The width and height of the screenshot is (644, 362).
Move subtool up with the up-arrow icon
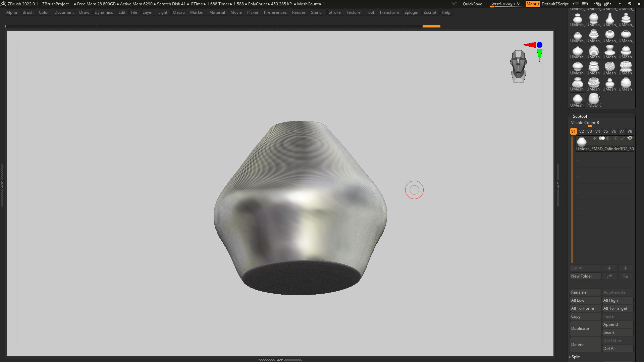pyautogui.click(x=609, y=268)
